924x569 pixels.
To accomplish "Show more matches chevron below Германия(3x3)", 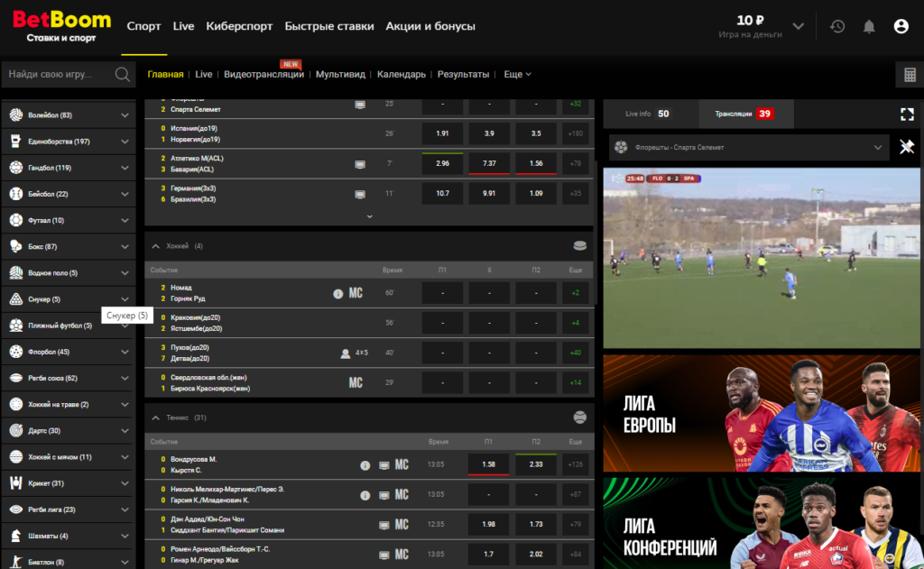I will (x=369, y=216).
